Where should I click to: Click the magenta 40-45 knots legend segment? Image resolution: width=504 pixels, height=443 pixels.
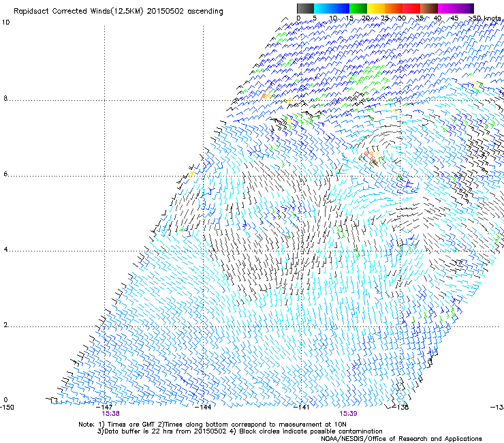coord(447,8)
